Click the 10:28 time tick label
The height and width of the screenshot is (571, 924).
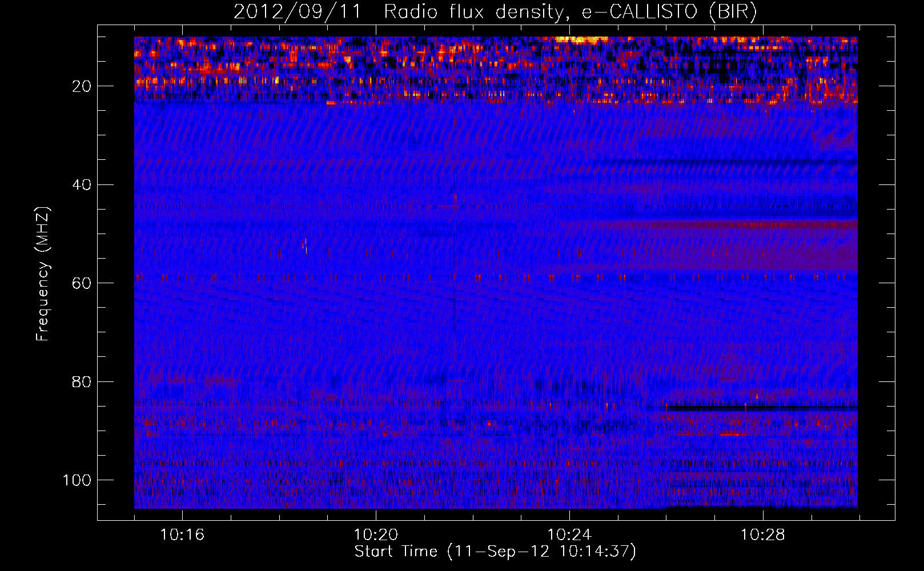click(x=763, y=535)
